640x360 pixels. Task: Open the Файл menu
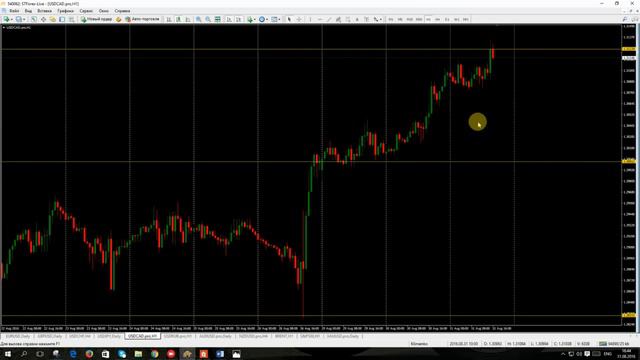pos(14,11)
